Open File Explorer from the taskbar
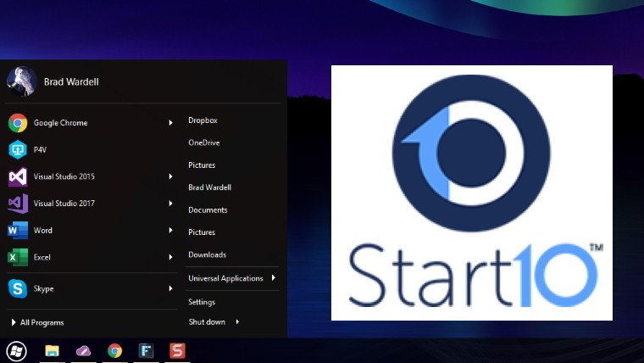The width and height of the screenshot is (644, 363). (x=53, y=350)
